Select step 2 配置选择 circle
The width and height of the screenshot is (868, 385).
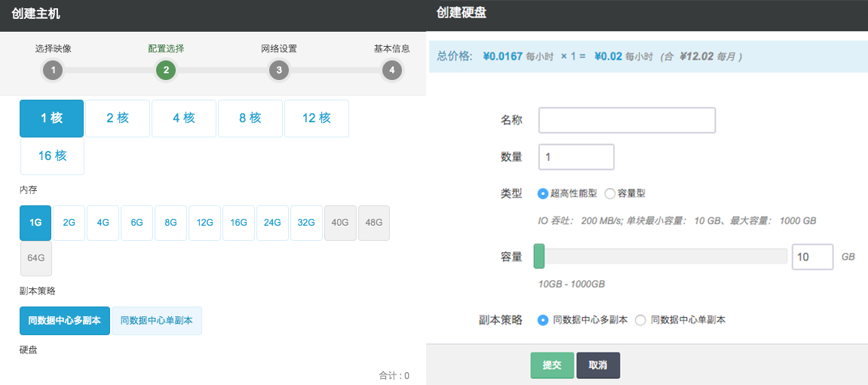point(166,70)
